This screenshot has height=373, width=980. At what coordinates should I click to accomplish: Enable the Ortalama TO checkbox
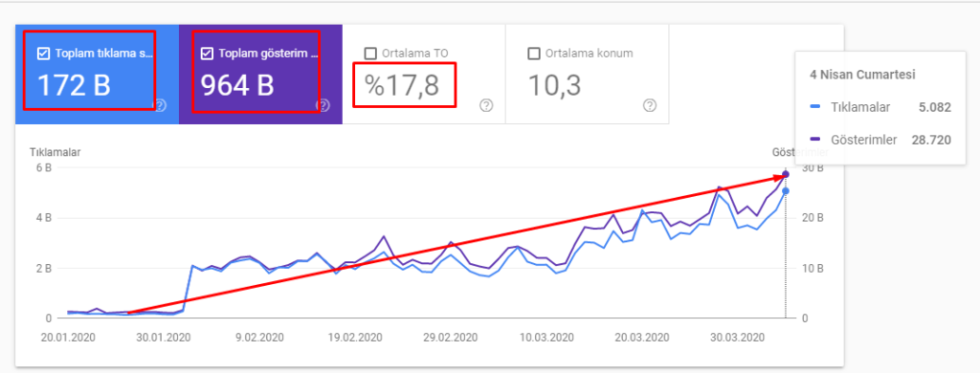[370, 54]
